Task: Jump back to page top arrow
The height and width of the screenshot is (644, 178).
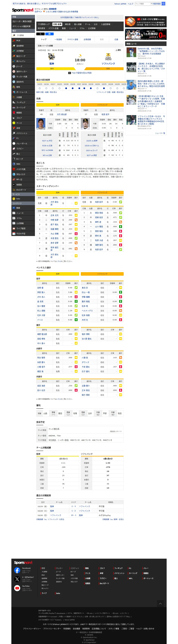Action: 160,604
